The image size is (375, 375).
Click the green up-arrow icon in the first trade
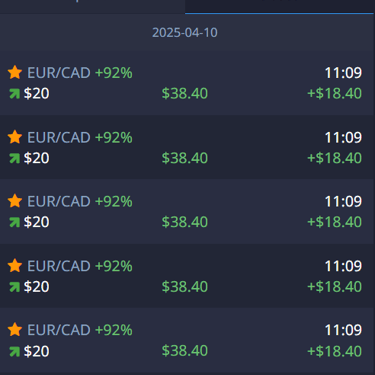click(x=15, y=94)
